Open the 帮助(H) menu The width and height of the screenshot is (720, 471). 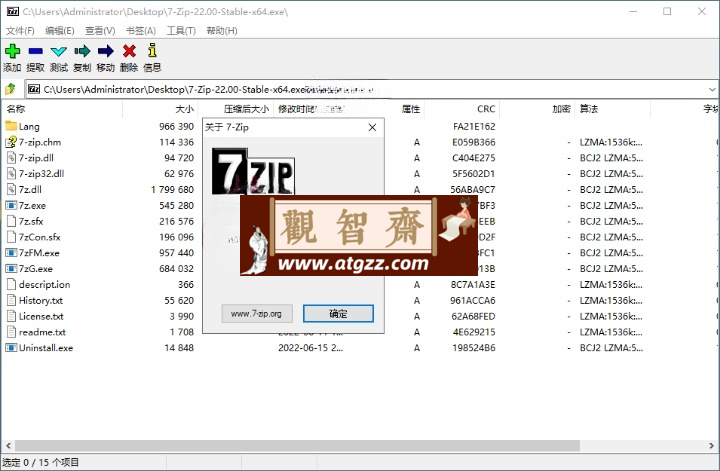tap(222, 31)
